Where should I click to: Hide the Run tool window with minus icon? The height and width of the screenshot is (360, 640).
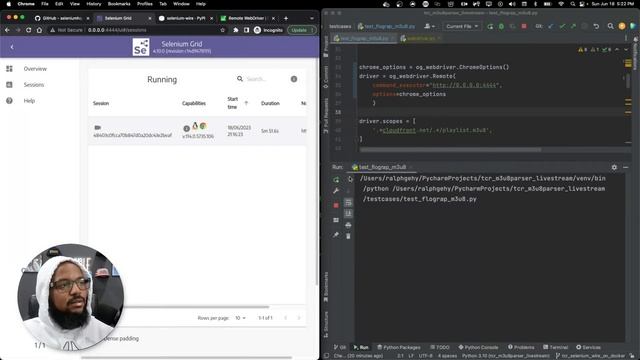pos(626,167)
